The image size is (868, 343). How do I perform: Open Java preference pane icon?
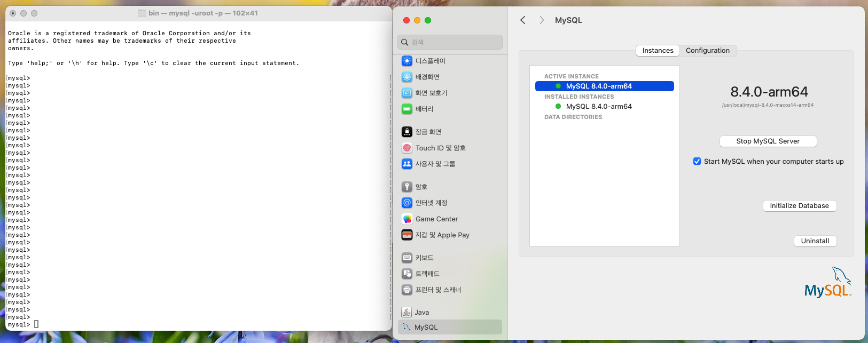tap(406, 312)
